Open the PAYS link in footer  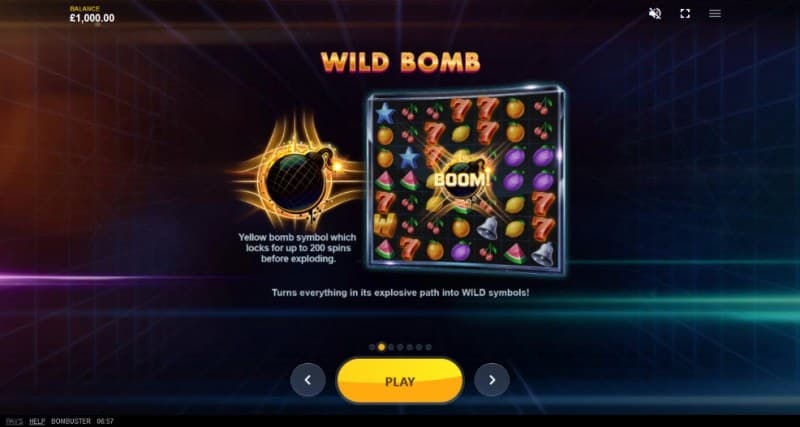click(14, 421)
